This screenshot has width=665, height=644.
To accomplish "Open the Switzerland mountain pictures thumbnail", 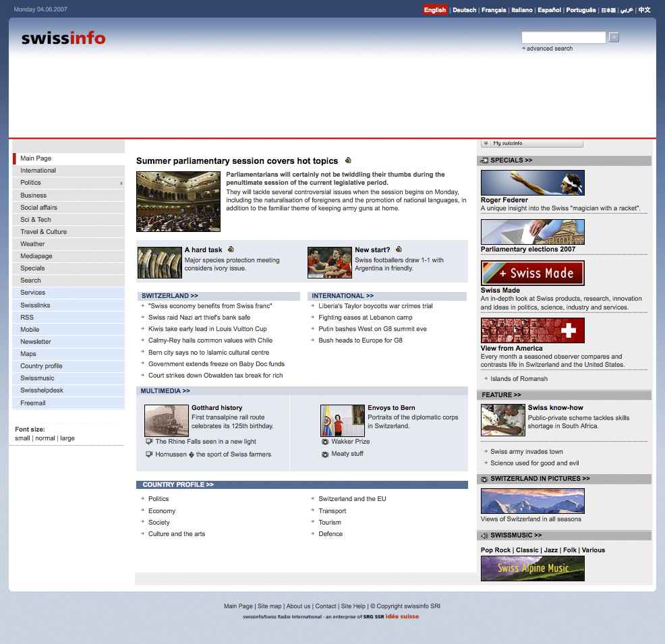I will tap(533, 501).
